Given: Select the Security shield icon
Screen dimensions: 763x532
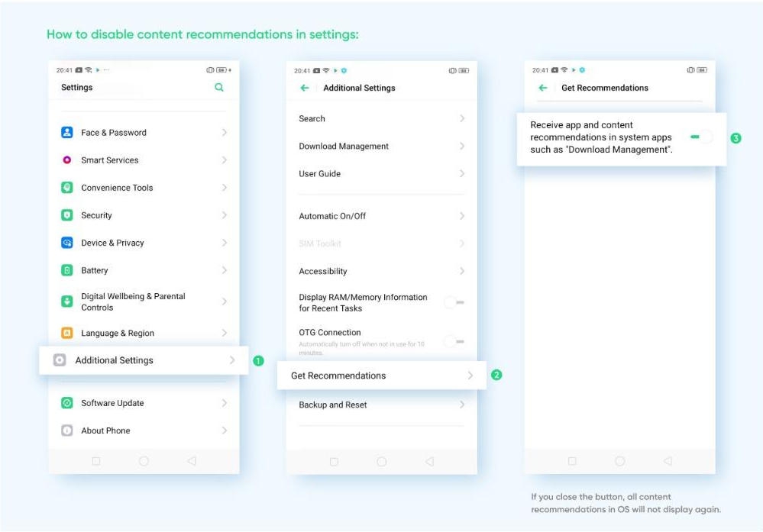Looking at the screenshot, I should (x=67, y=215).
